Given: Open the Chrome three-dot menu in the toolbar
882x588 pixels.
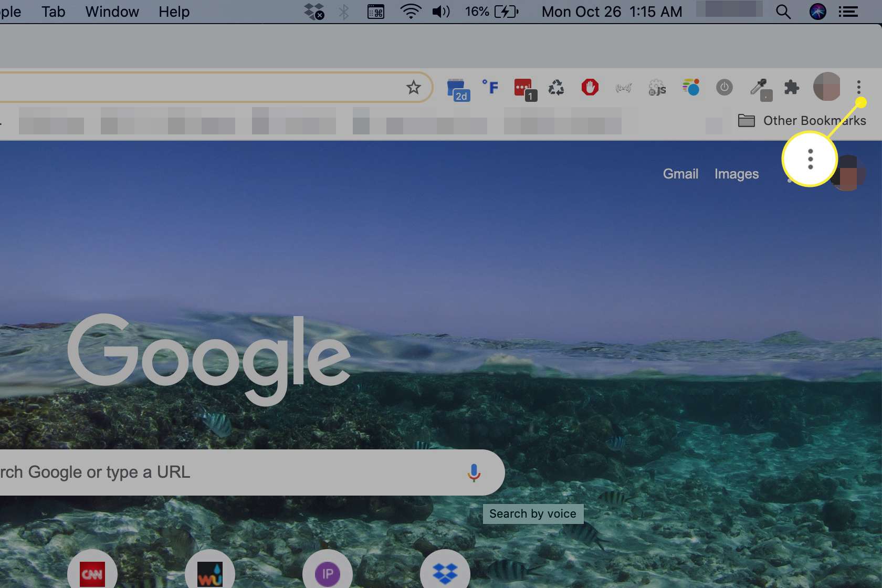Looking at the screenshot, I should click(859, 87).
